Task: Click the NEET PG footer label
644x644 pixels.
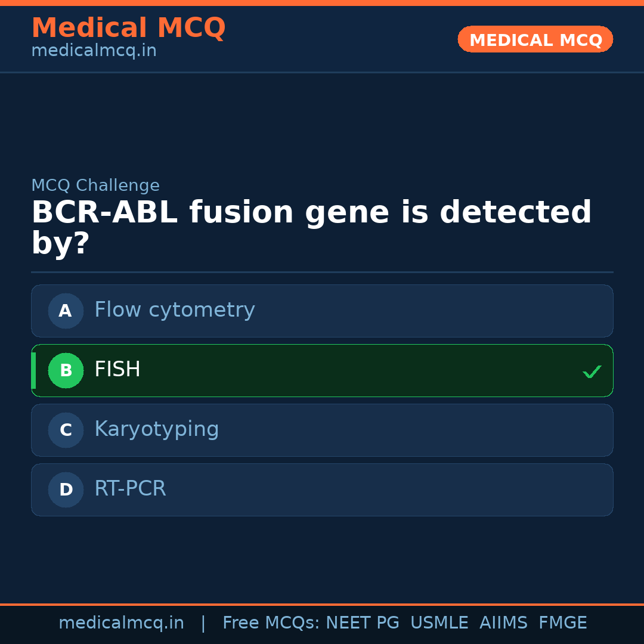Action: point(363,623)
